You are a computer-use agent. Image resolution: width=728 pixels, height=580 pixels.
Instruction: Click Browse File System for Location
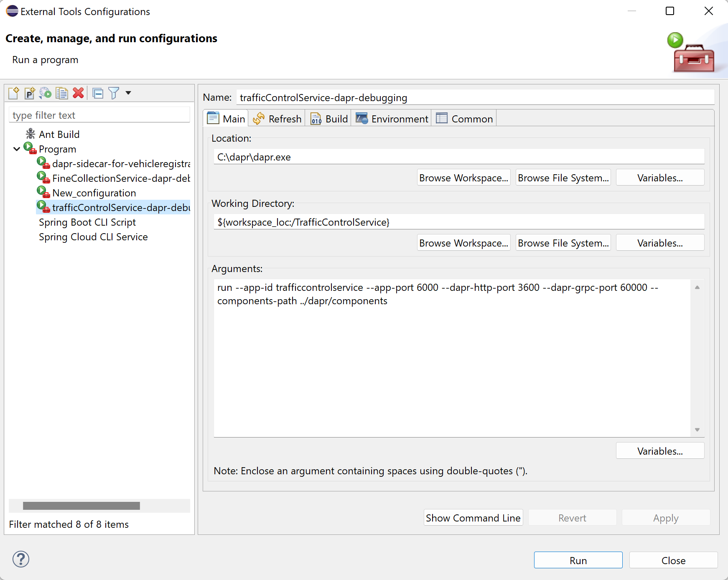tap(563, 178)
